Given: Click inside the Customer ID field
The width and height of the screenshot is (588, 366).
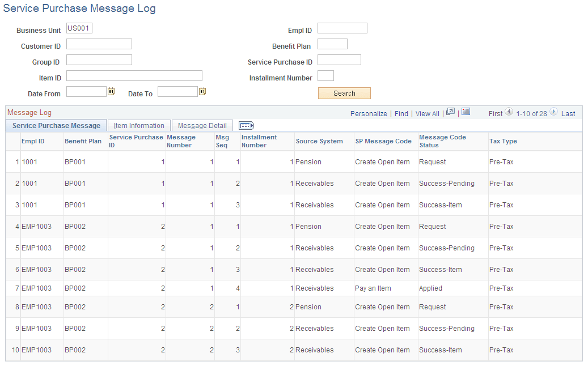Looking at the screenshot, I should coord(99,44).
